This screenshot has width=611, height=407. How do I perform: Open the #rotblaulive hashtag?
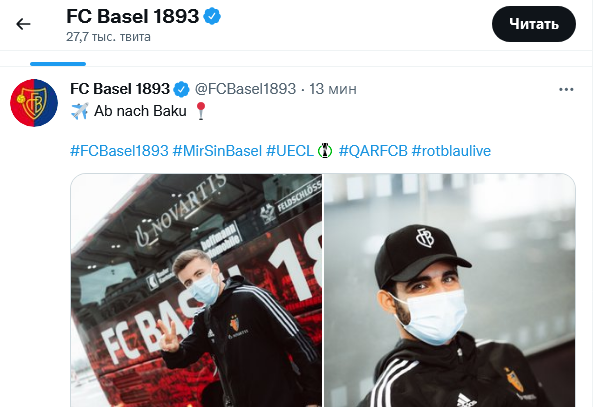(x=451, y=151)
